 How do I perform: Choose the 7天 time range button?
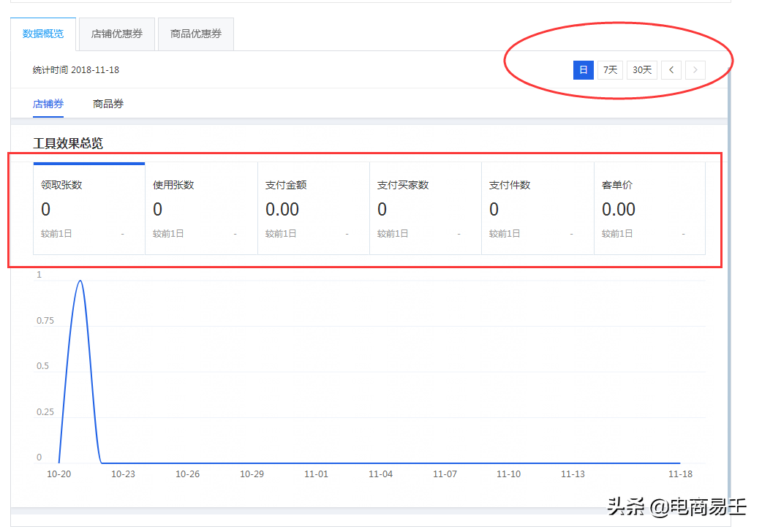(x=610, y=70)
